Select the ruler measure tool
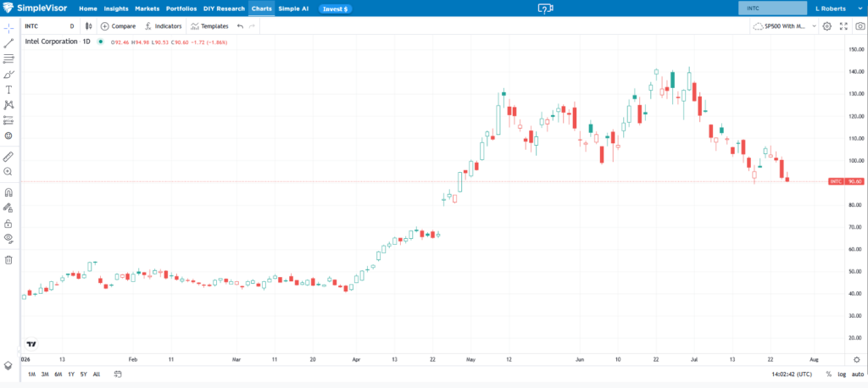This screenshot has height=388, width=868. (x=8, y=157)
